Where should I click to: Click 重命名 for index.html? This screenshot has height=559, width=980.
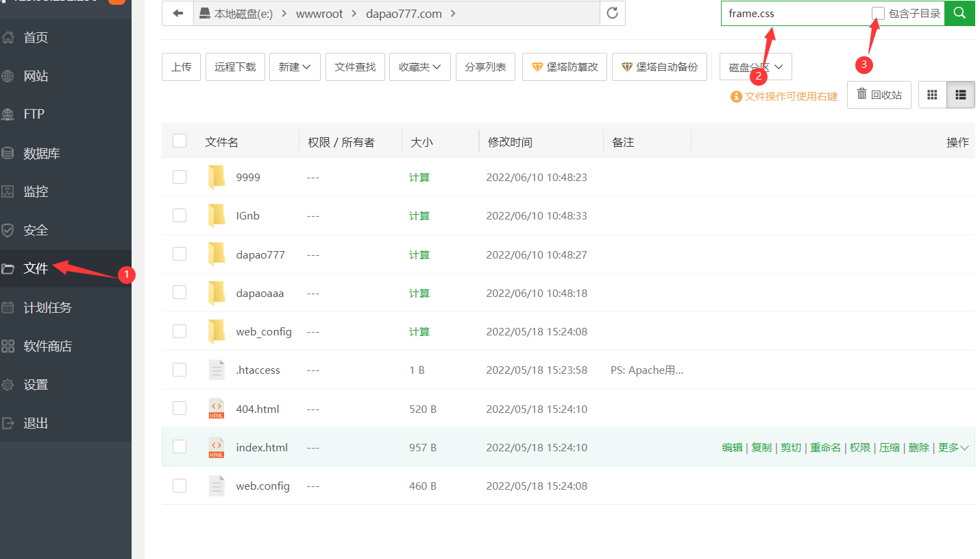tap(825, 447)
